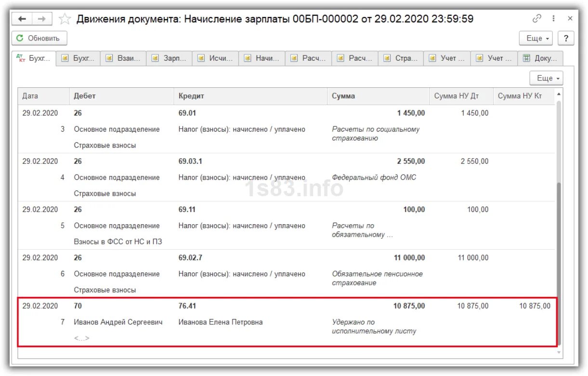Select debit account 70 cell
Screen dimensions: 588x376
[78, 306]
